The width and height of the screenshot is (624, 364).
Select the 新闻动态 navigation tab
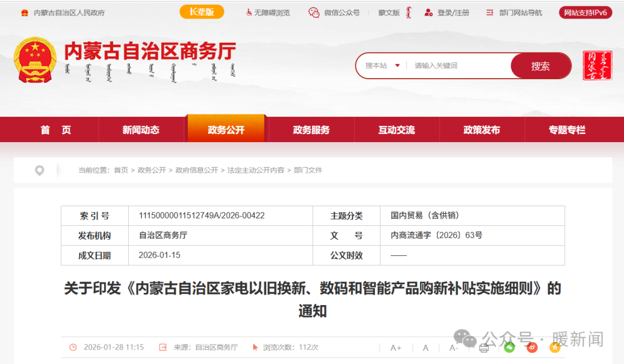[x=140, y=130]
